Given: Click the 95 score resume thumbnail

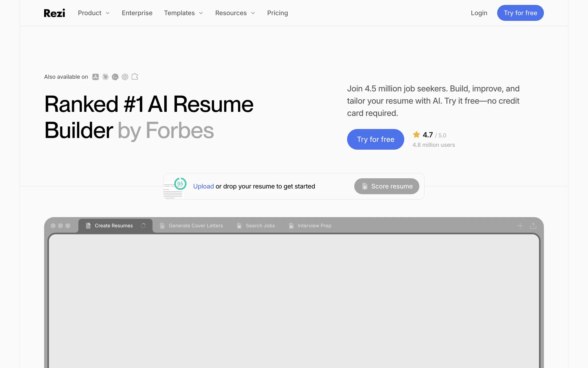Looking at the screenshot, I should [175, 188].
